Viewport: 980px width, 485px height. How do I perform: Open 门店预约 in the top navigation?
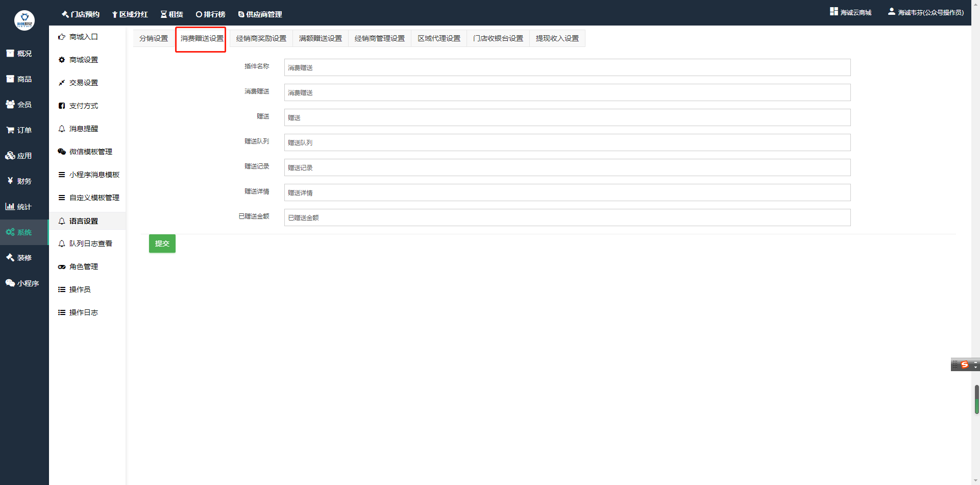[x=81, y=14]
